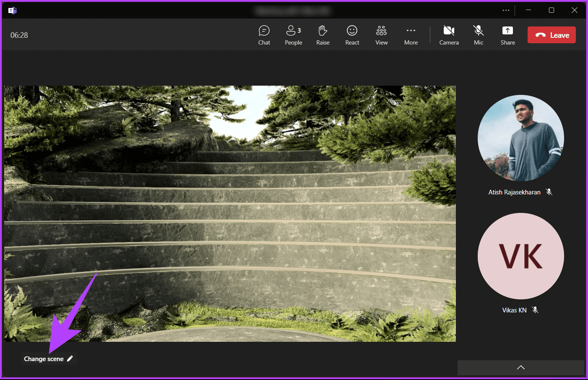The width and height of the screenshot is (588, 380).
Task: Open the Chat panel
Action: coord(264,35)
